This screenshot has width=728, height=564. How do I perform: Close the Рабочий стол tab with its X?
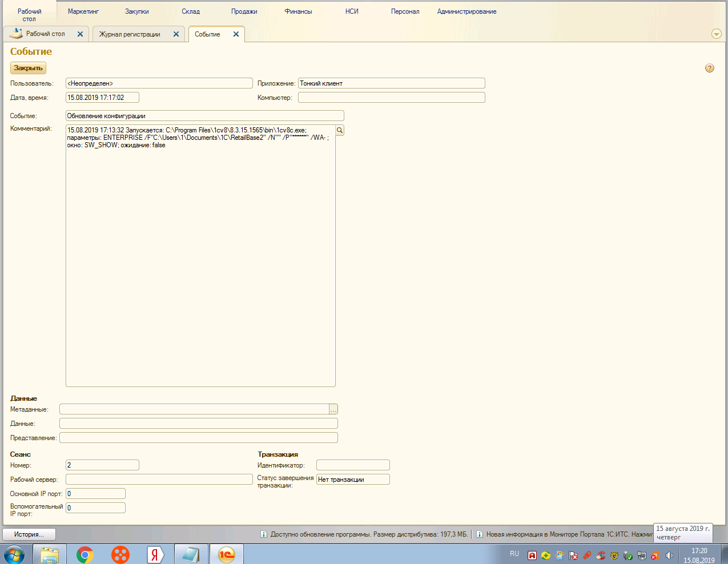(80, 34)
